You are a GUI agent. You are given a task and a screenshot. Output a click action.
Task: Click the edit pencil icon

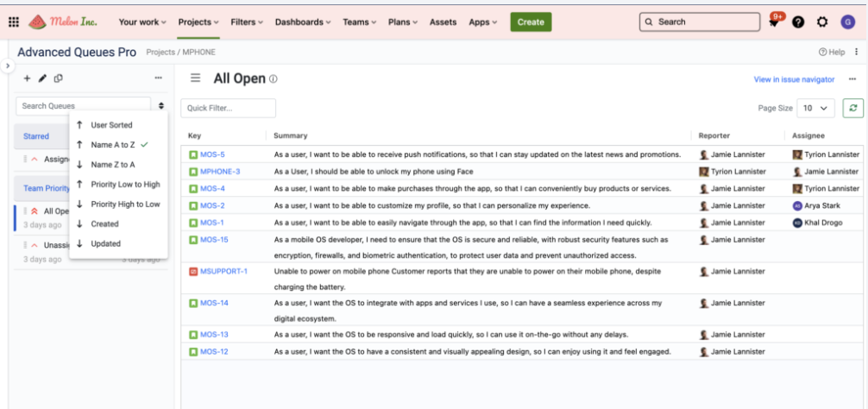coord(42,79)
